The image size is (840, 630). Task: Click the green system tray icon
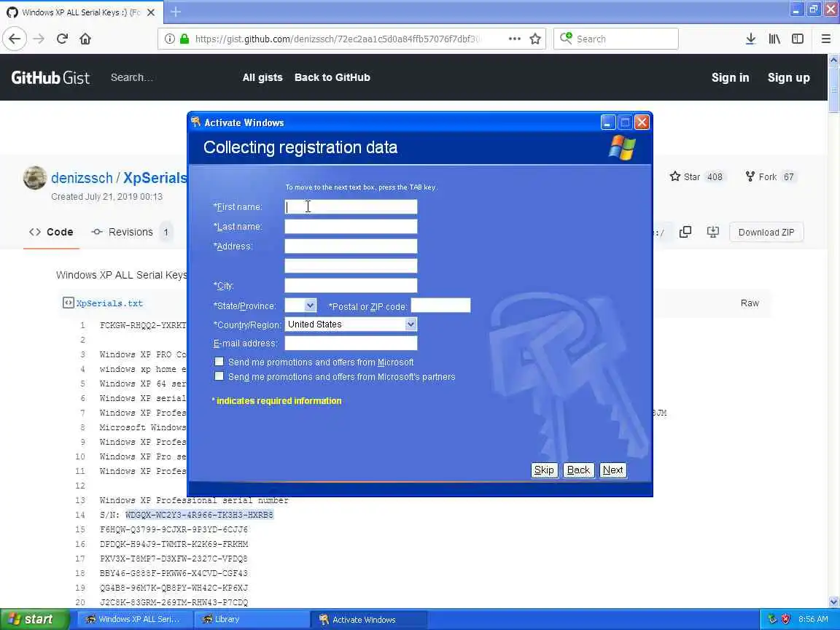tap(772, 619)
